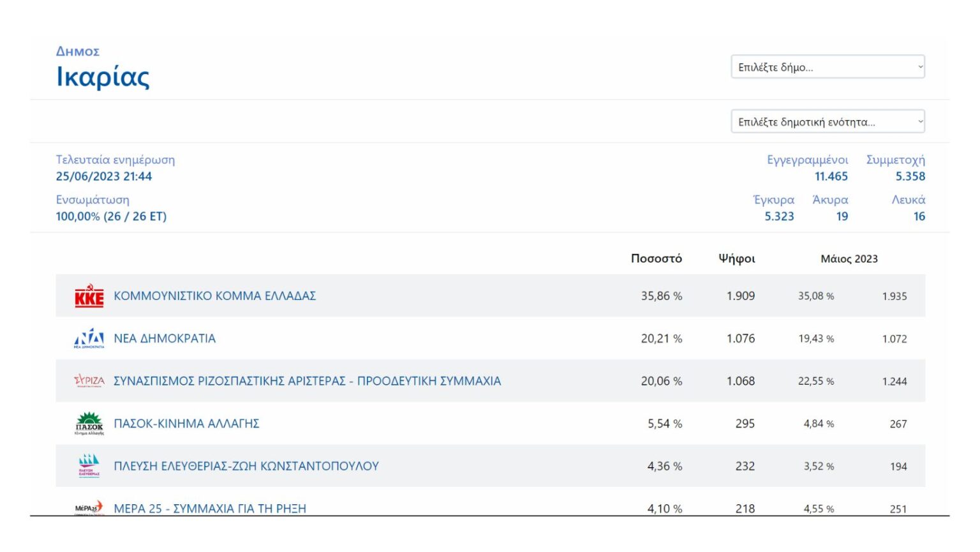Click PASOK May percentage 4,84 %
Viewport: 980px width, 552px height.
point(819,424)
